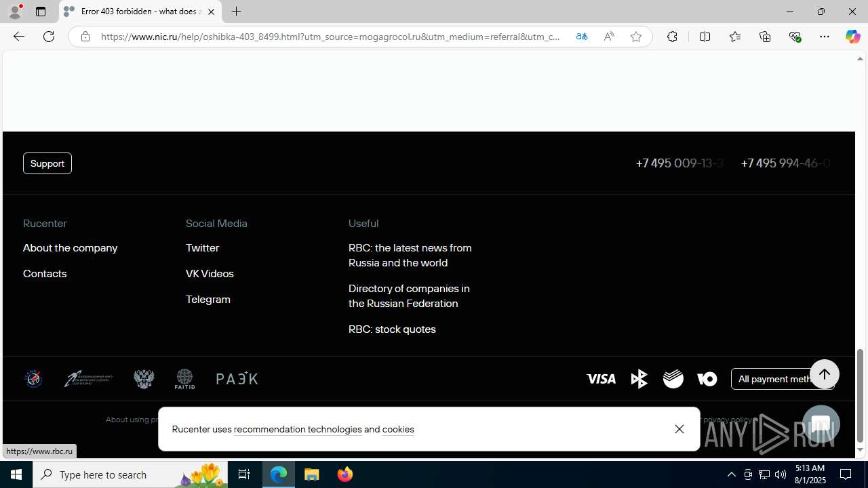The height and width of the screenshot is (488, 868).
Task: Select the Error 403 forbidden tab
Action: coord(140,12)
